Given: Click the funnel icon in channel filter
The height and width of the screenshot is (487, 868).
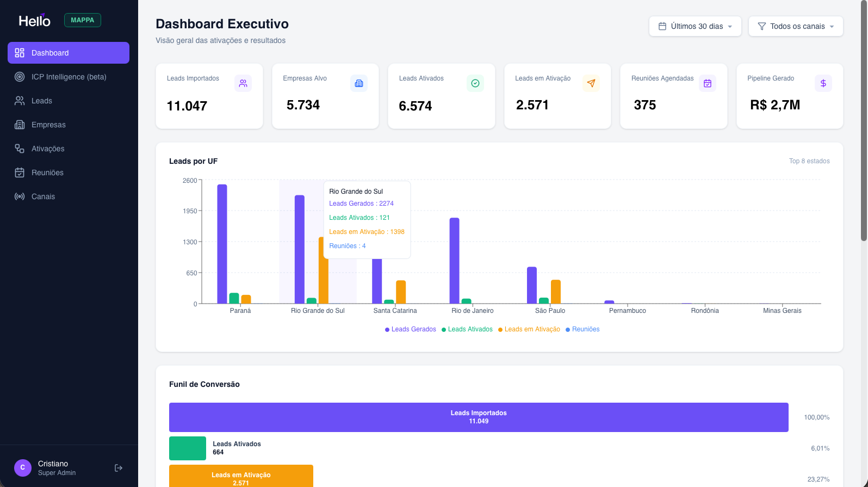Looking at the screenshot, I should [x=762, y=26].
